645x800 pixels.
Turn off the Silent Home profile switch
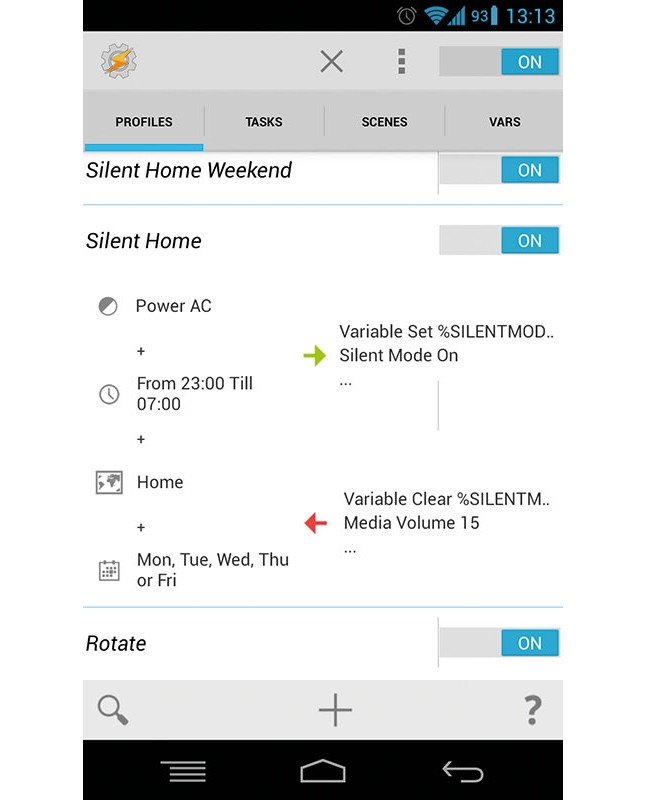pyautogui.click(x=500, y=241)
